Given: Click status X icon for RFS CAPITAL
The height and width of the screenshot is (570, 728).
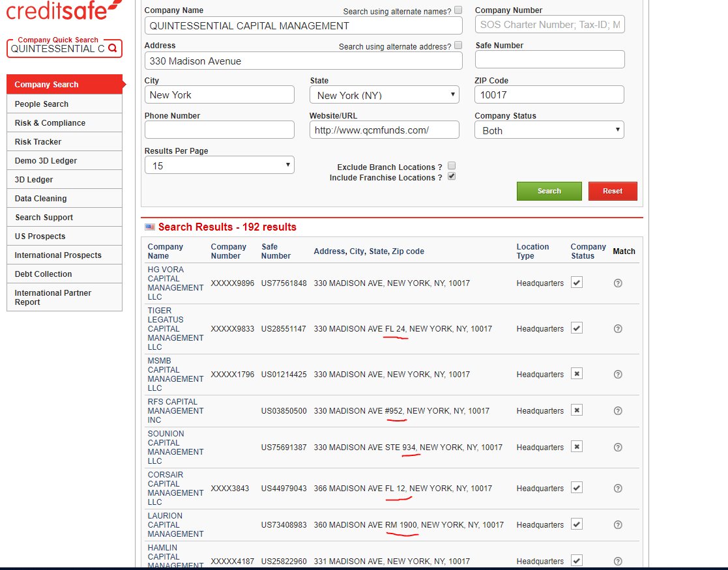Looking at the screenshot, I should 577,410.
